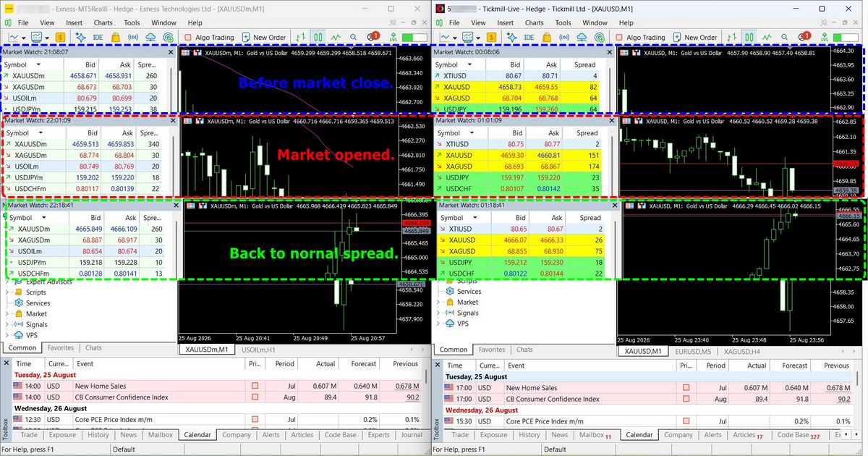Open the notification icon with badge in Tickmill
Viewport: 868px width, 456px height.
pos(804,36)
